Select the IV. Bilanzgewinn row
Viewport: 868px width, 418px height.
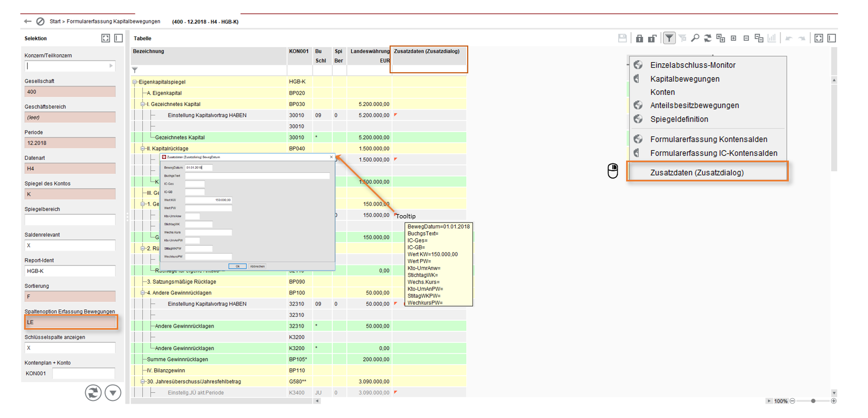[x=299, y=370]
